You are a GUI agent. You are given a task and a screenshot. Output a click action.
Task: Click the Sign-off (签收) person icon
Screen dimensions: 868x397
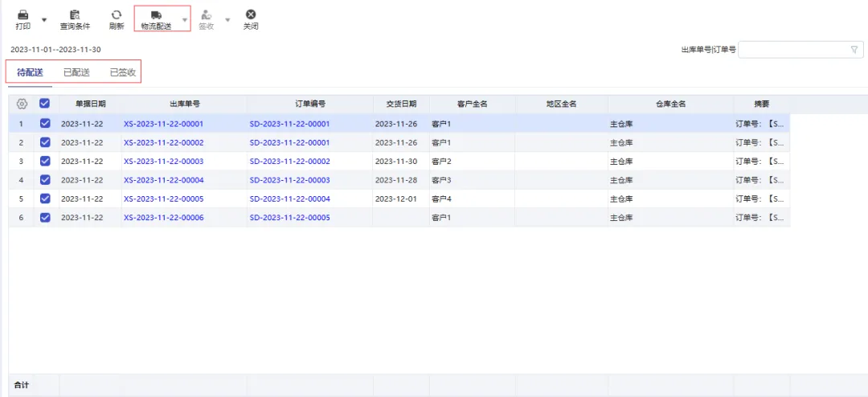click(207, 15)
